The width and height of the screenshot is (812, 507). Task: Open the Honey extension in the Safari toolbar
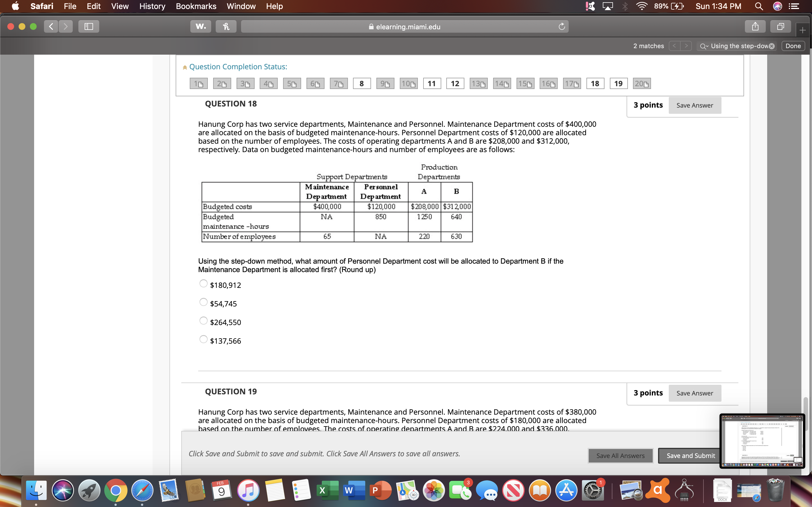click(x=226, y=26)
